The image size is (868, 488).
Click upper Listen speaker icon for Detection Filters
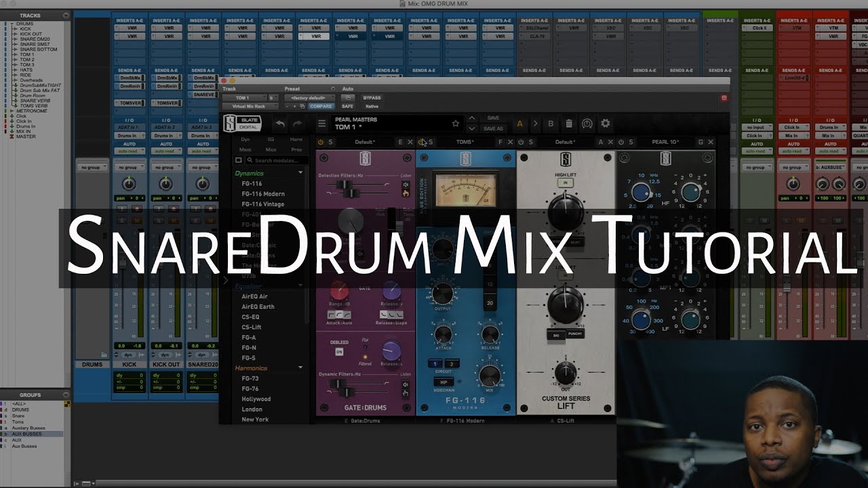click(x=406, y=184)
